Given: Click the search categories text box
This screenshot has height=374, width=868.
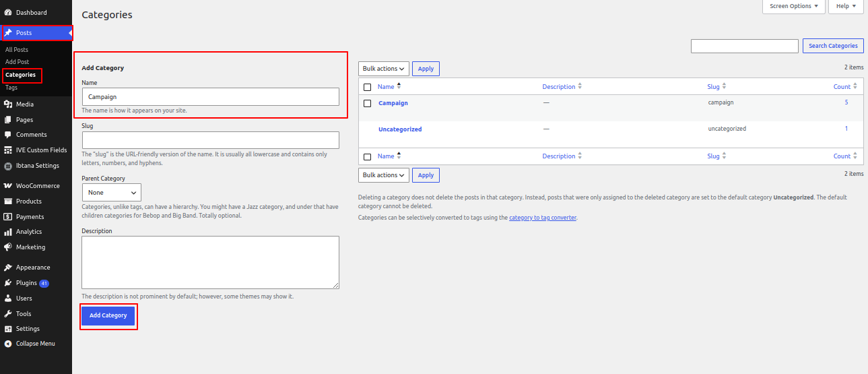Looking at the screenshot, I should pos(745,46).
